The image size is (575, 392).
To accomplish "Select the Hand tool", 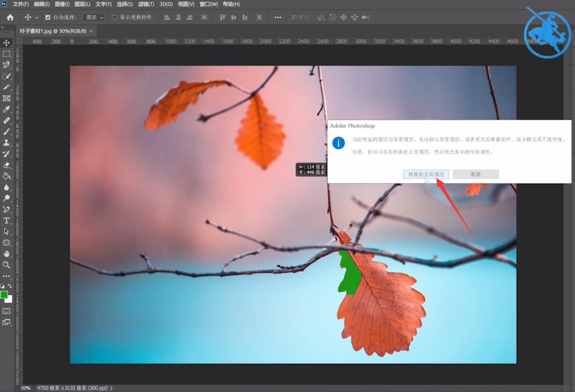I will coord(6,254).
